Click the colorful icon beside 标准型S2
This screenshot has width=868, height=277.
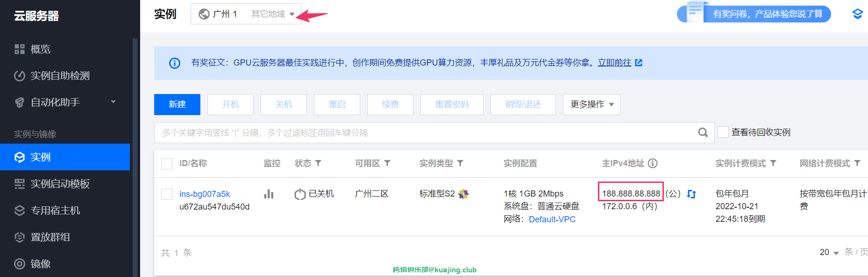[x=463, y=194]
